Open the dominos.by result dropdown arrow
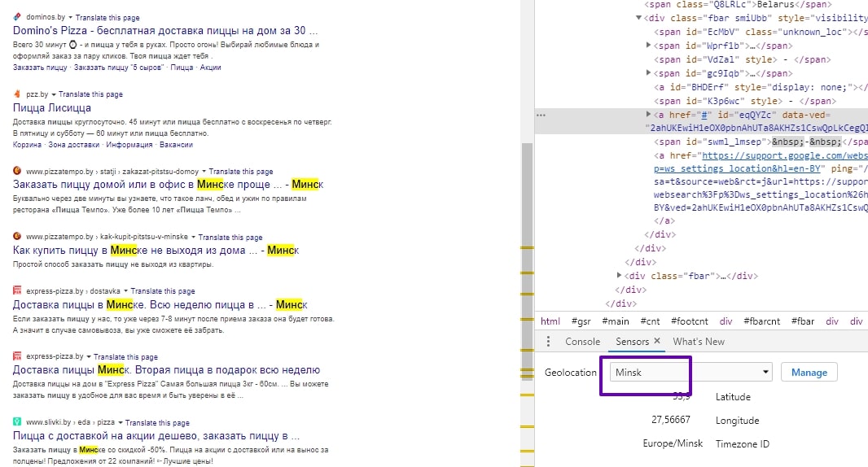This screenshot has height=467, width=868. coord(70,18)
